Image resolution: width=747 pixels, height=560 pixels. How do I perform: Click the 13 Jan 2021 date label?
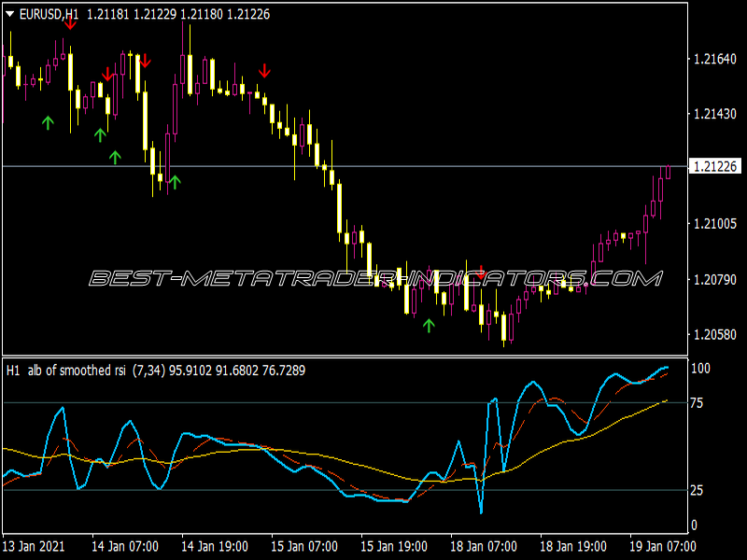coord(34,546)
